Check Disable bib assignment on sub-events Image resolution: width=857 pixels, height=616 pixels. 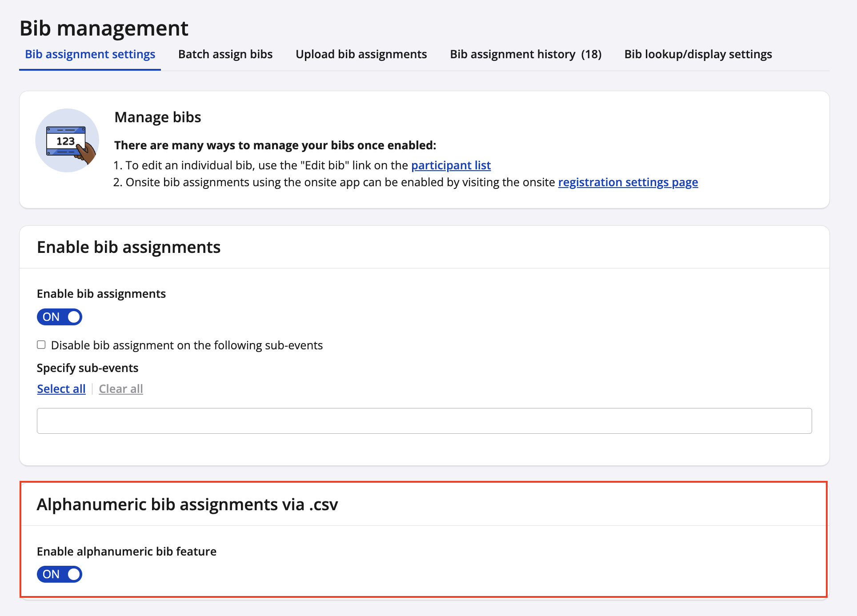pos(41,345)
